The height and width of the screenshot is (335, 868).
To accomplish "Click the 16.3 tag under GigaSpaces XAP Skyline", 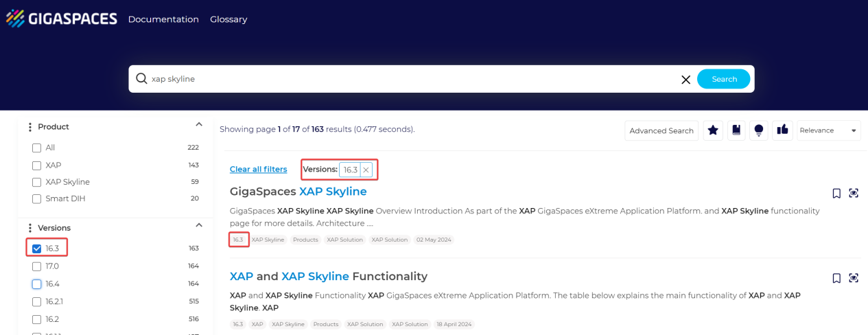I will (238, 240).
